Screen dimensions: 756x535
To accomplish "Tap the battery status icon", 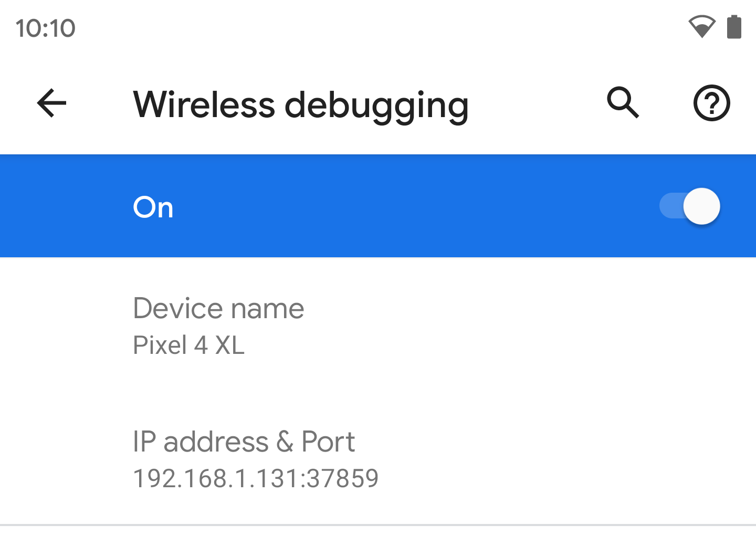I will 734,27.
